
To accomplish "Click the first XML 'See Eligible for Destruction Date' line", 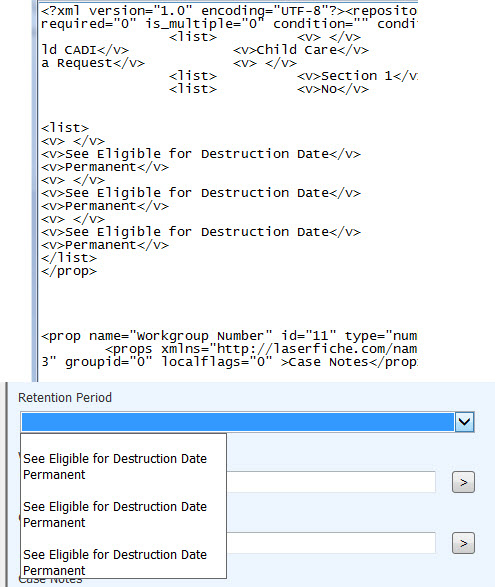I will click(x=201, y=154).
